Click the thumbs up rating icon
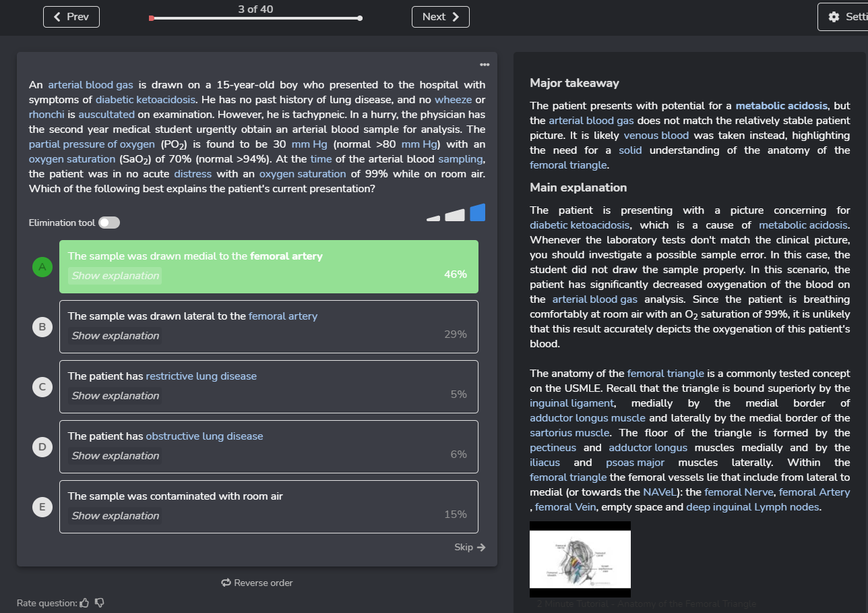The height and width of the screenshot is (613, 868). coord(85,602)
